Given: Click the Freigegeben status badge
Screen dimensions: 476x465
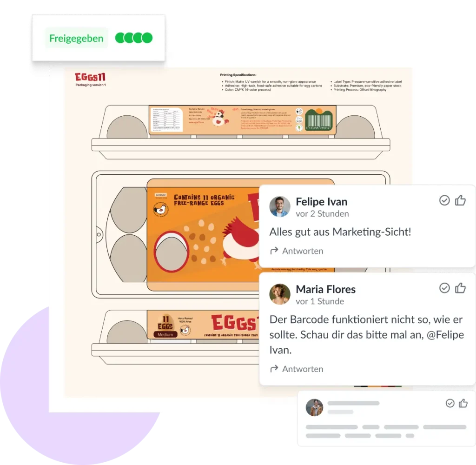Looking at the screenshot, I should pos(76,38).
